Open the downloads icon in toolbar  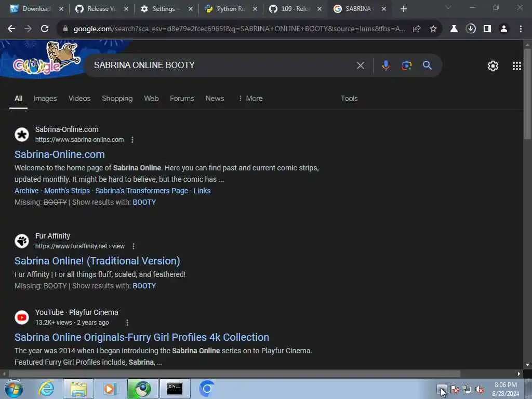tap(471, 29)
